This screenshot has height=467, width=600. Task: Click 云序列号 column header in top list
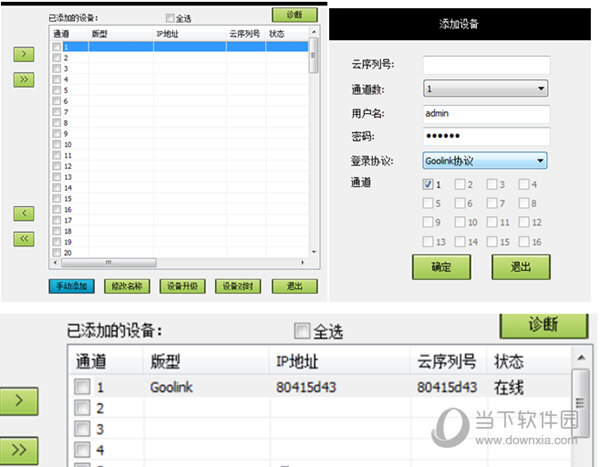(245, 34)
